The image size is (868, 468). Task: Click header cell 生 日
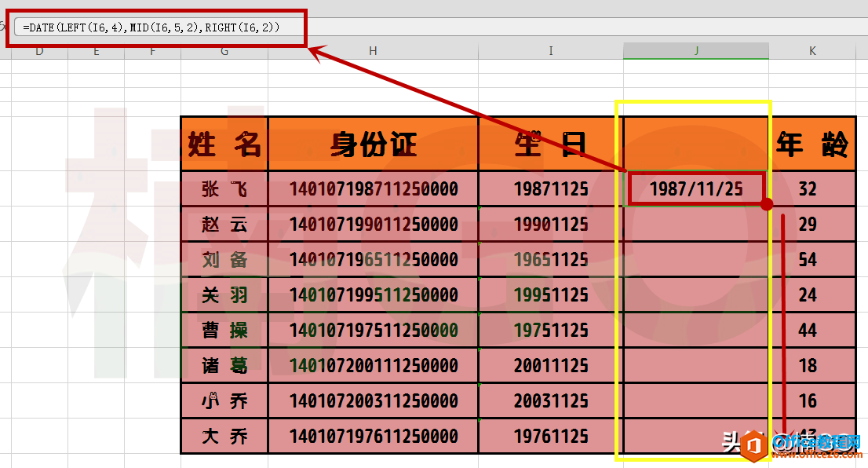point(551,144)
